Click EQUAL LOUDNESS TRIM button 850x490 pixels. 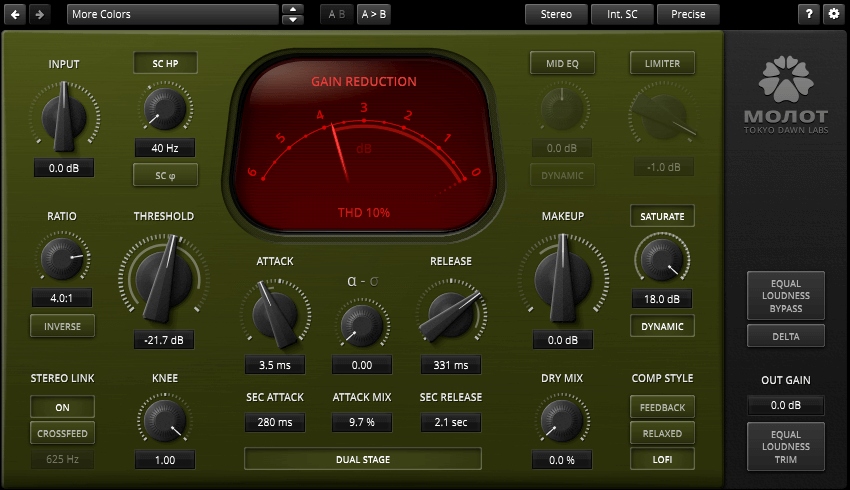click(786, 447)
